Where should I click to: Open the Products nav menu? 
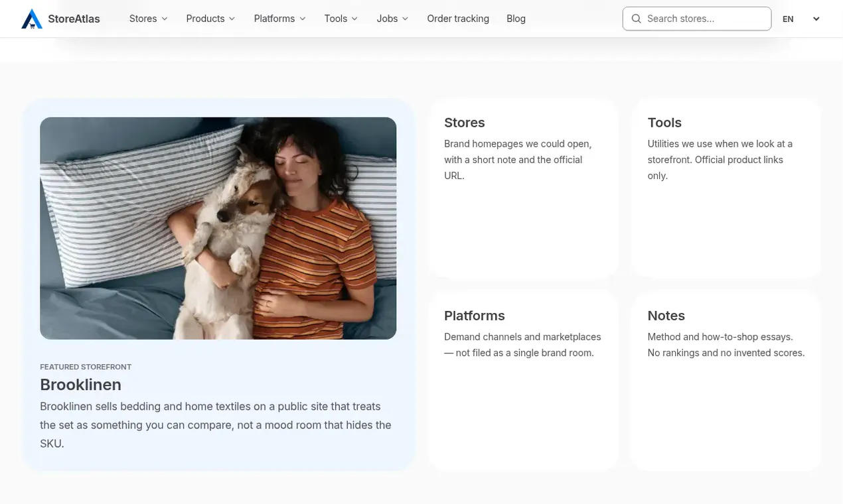click(211, 19)
